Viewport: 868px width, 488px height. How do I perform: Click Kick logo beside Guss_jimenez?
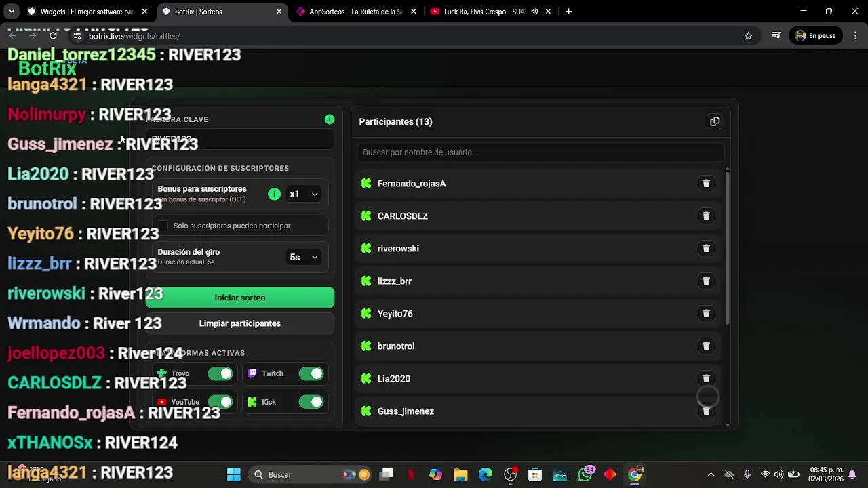366,411
